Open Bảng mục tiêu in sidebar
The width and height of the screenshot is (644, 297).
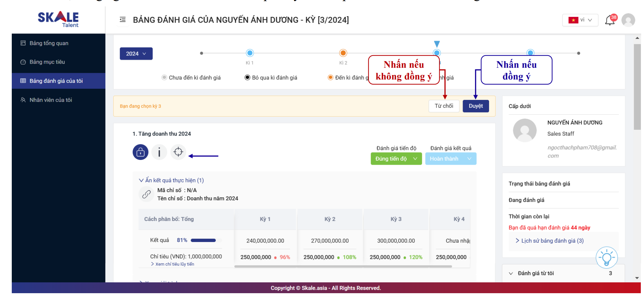tap(47, 62)
